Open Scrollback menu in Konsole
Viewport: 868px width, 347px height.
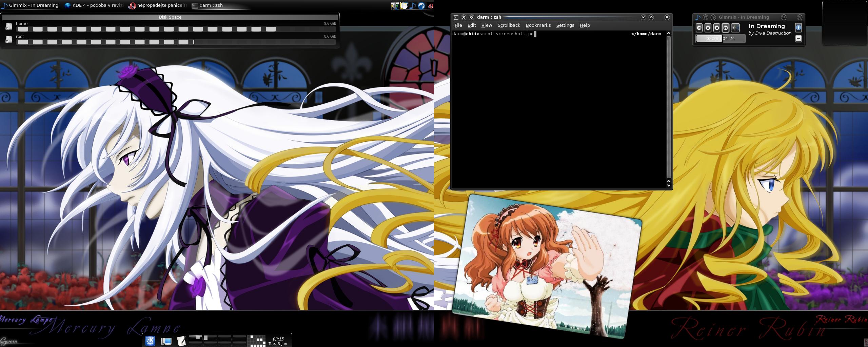point(509,25)
